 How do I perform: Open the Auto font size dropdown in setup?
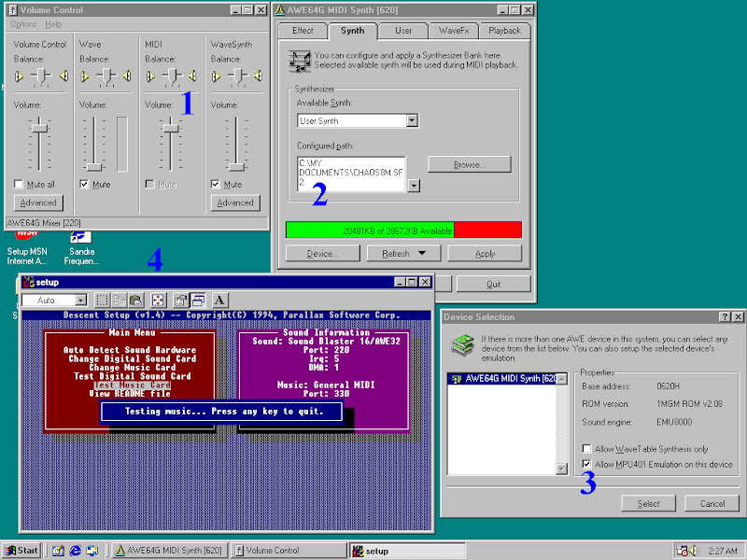pyautogui.click(x=80, y=300)
